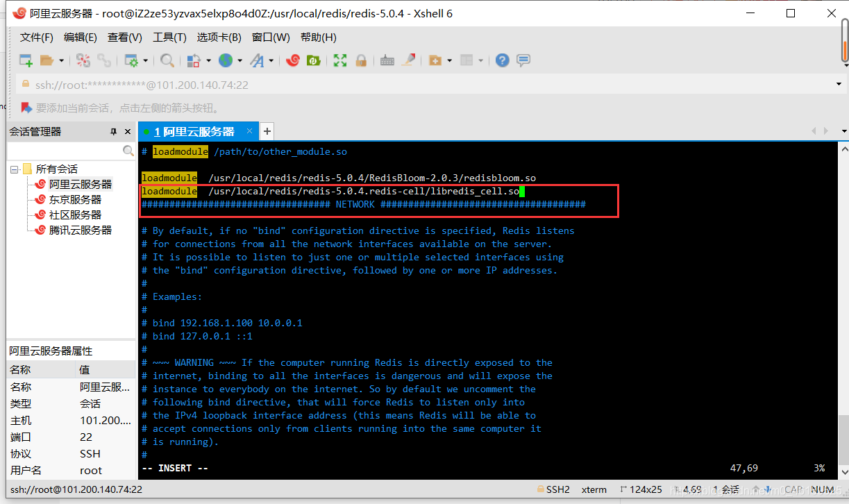Select 东京服务器 in the session tree
Image resolution: width=849 pixels, height=504 pixels.
point(75,200)
